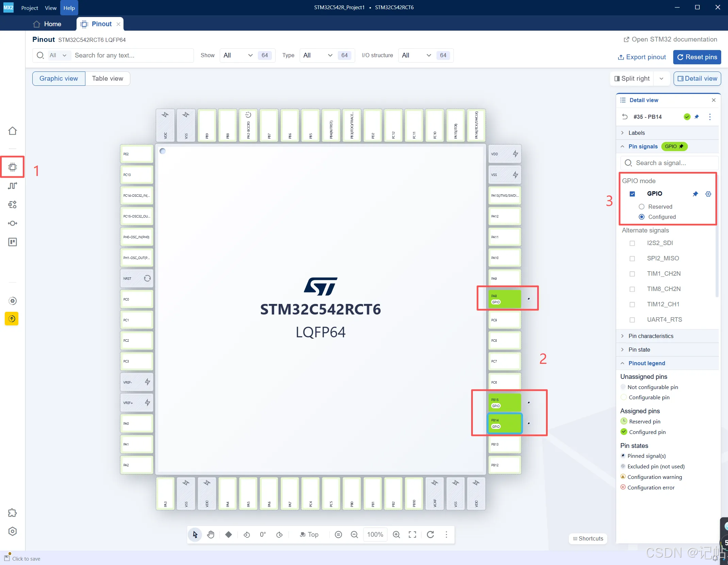Select the Reserved radio option
Viewport: 728px width, 565px height.
tap(642, 207)
